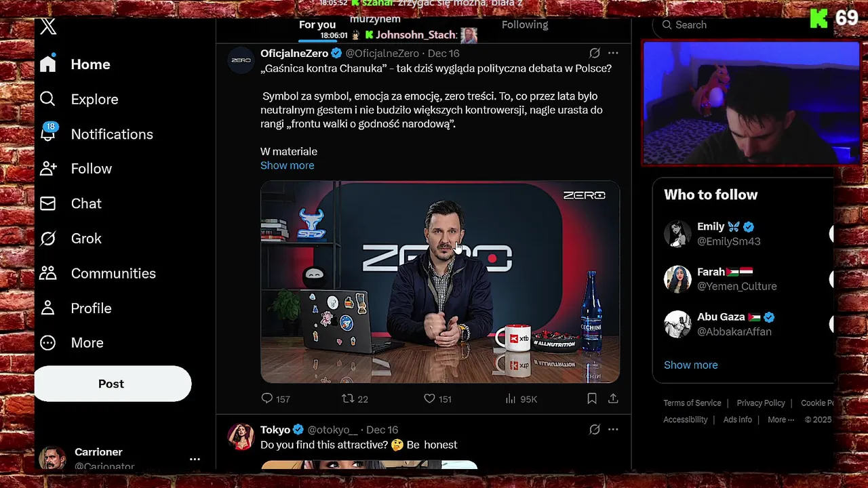Open Ads info footer link
This screenshot has height=488, width=868.
click(x=737, y=420)
